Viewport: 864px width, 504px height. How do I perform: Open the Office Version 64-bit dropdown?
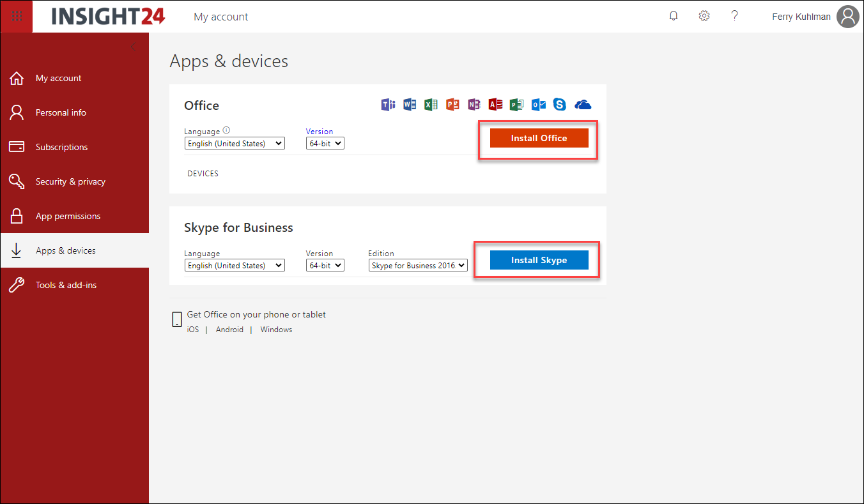325,144
